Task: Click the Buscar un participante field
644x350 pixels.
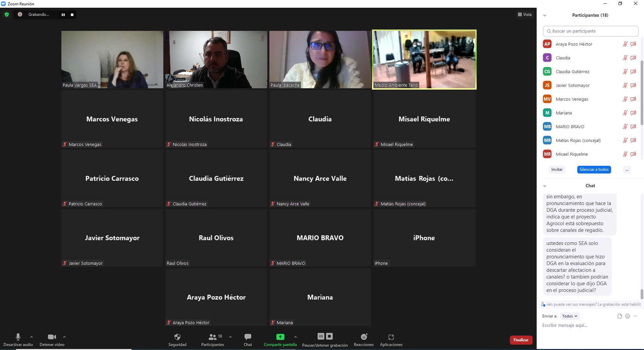Action: coord(590,31)
